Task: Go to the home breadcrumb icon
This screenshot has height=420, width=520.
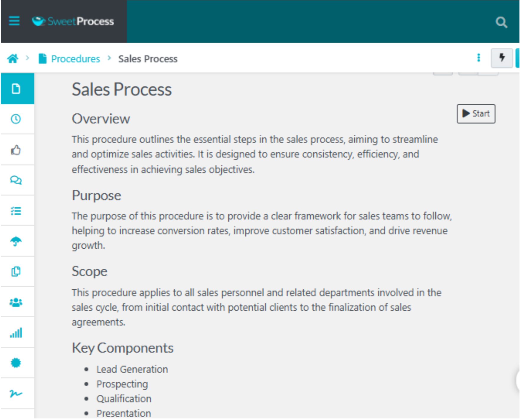Action: (13, 58)
